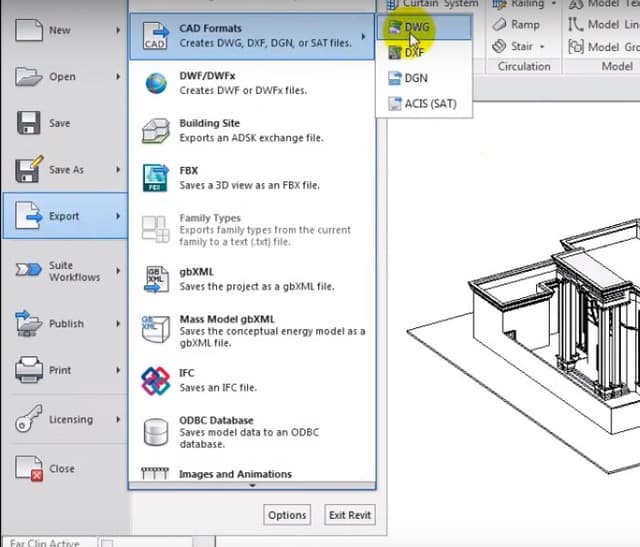The height and width of the screenshot is (547, 640).
Task: Click the DGN file icon
Action: pos(395,78)
